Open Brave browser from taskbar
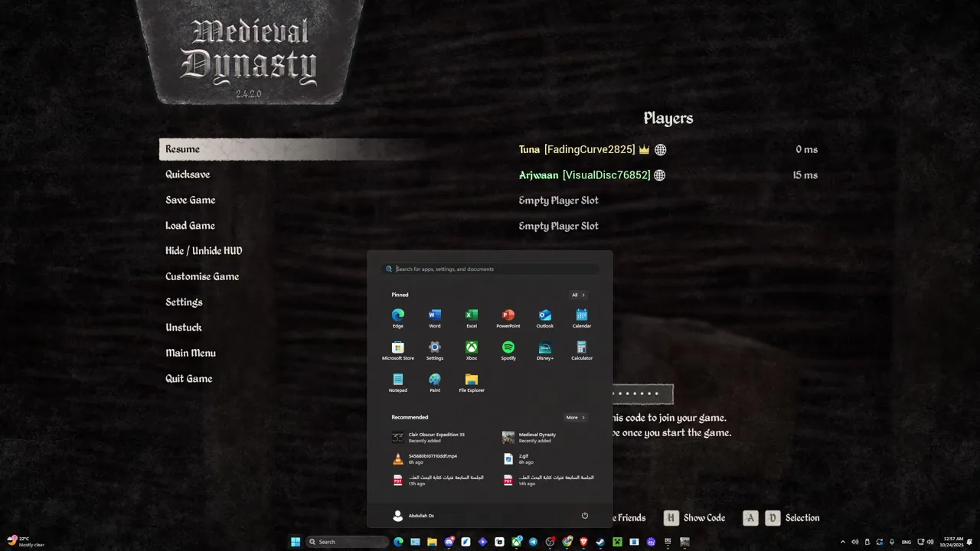The width and height of the screenshot is (980, 551). pyautogui.click(x=583, y=542)
